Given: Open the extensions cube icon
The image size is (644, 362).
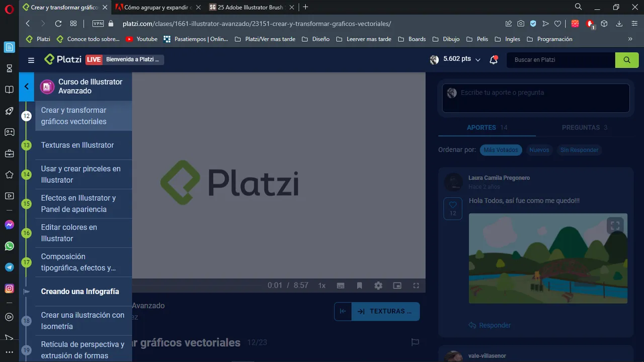Looking at the screenshot, I should point(604,24).
